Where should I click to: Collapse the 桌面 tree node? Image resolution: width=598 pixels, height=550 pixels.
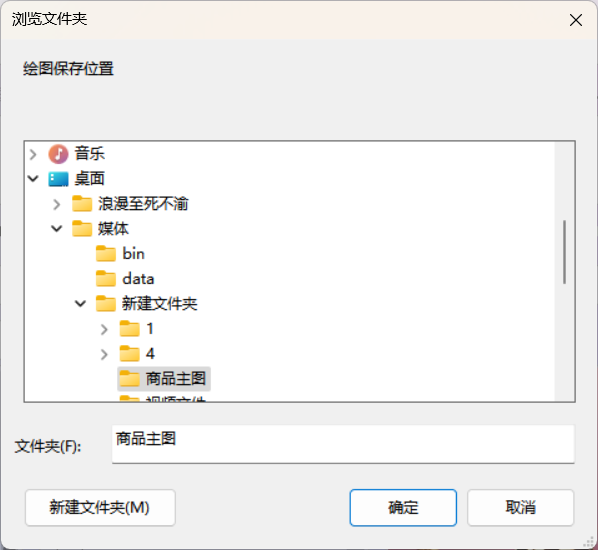pos(33,179)
